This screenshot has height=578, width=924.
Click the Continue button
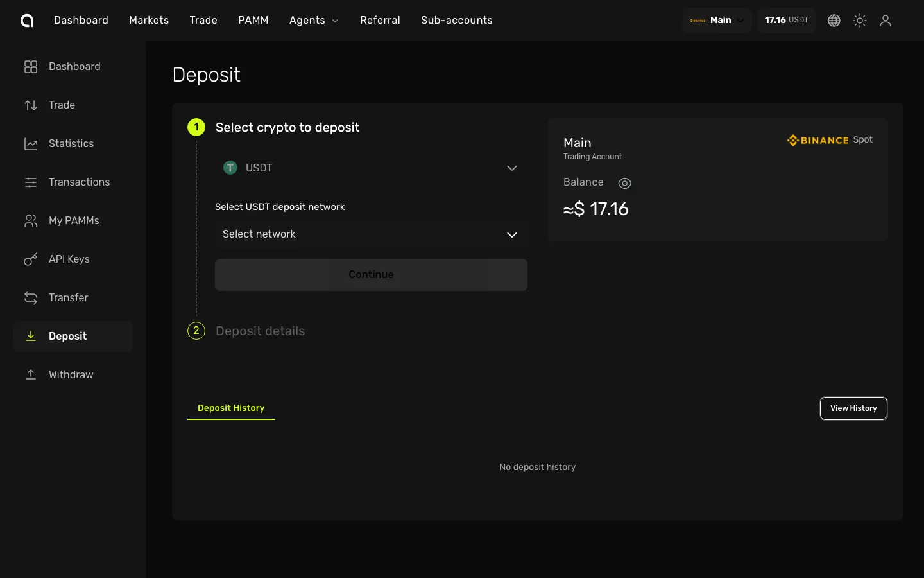click(371, 275)
